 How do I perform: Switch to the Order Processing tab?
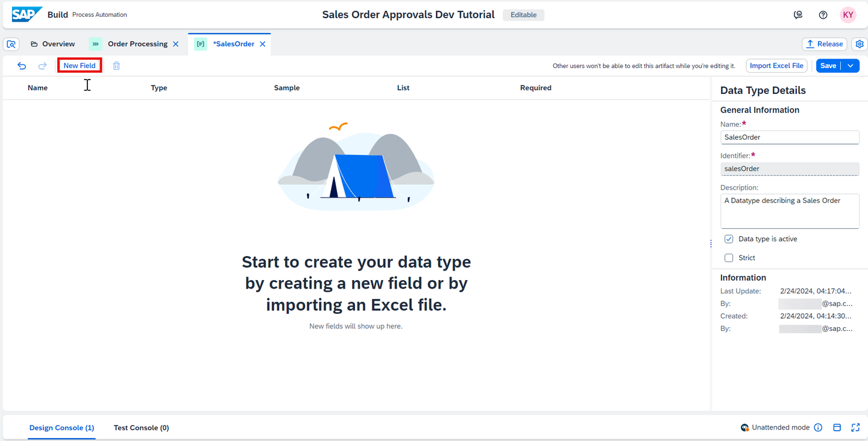tap(137, 44)
